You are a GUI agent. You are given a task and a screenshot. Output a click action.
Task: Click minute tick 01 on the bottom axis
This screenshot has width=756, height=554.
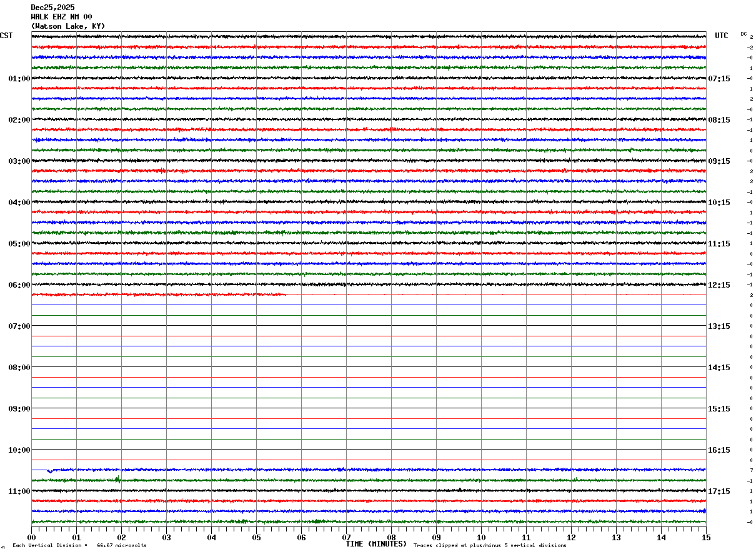76,538
